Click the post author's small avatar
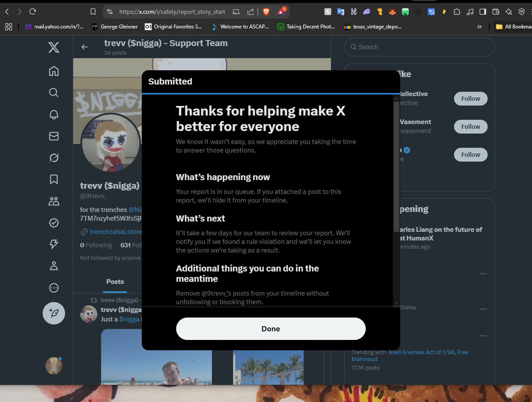532x402 pixels. [x=89, y=314]
